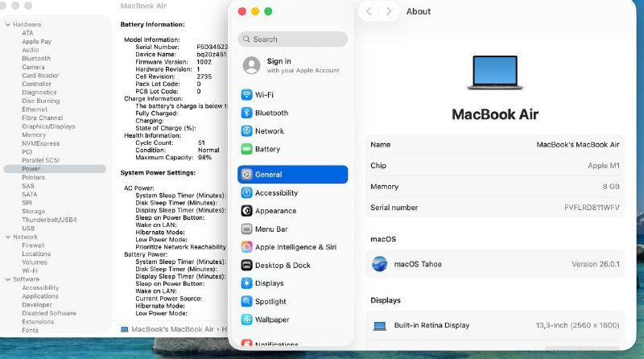Screen dimensions: 644x359
Task: Select Extensions under Software
Action: pyautogui.click(x=38, y=322)
